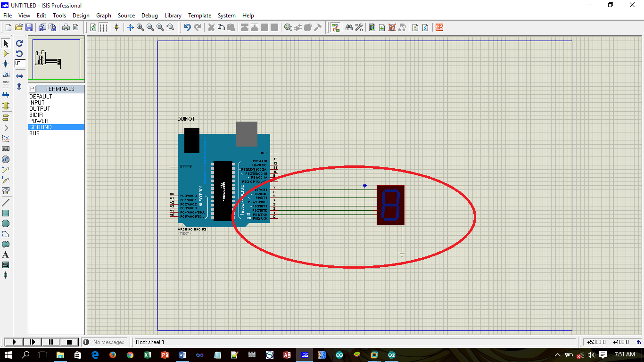The height and width of the screenshot is (362, 644).
Task: Click the Bill of Materials icon
Action: tap(415, 27)
